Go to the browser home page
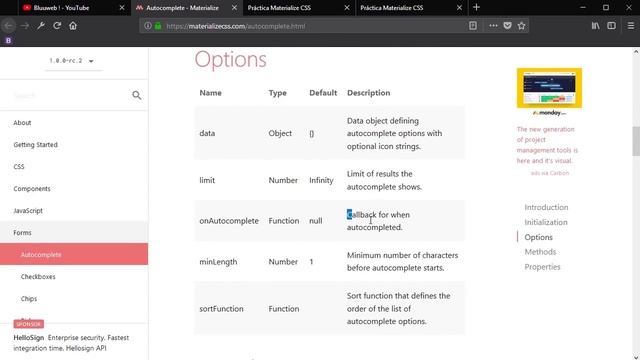Screen dimensions: 640x360 73,26
